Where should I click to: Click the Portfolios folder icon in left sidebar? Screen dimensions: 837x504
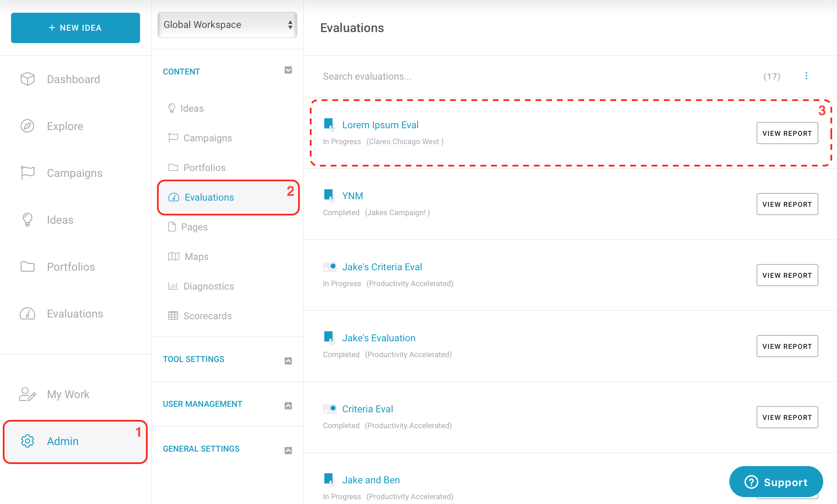(28, 266)
